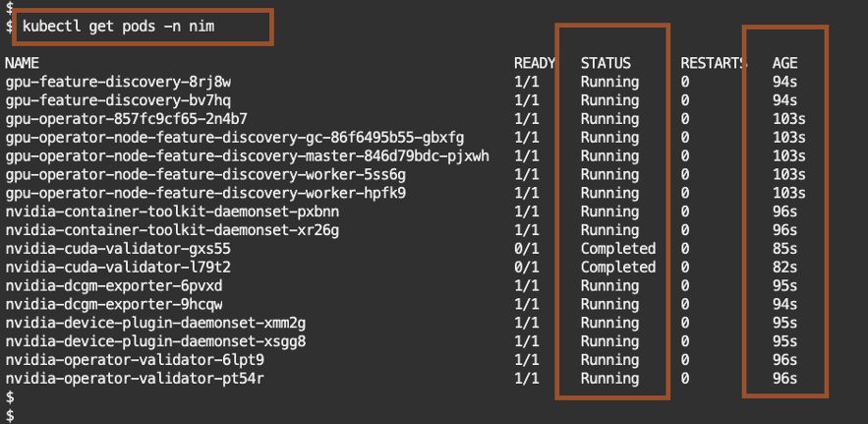The image size is (868, 424).
Task: Click the 0/1 ready value for nvidia-cuda-validator-gxs55
Action: 526,248
